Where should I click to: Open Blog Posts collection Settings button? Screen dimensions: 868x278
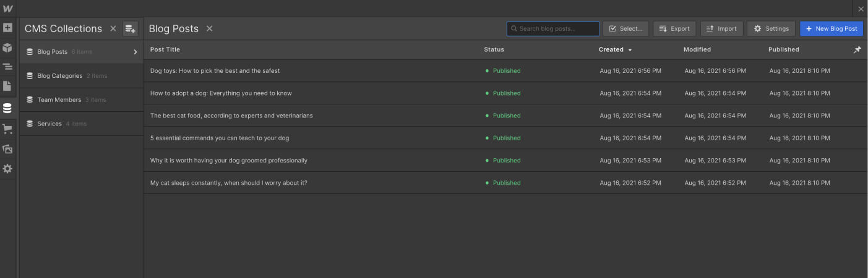click(771, 28)
